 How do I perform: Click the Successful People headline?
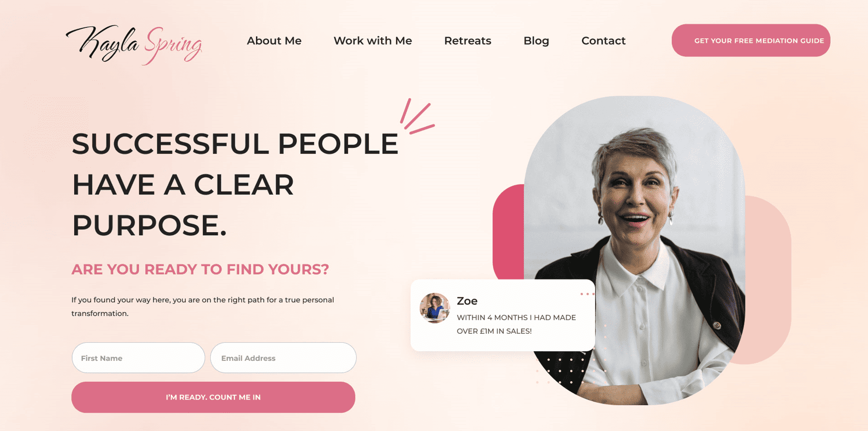(x=235, y=184)
